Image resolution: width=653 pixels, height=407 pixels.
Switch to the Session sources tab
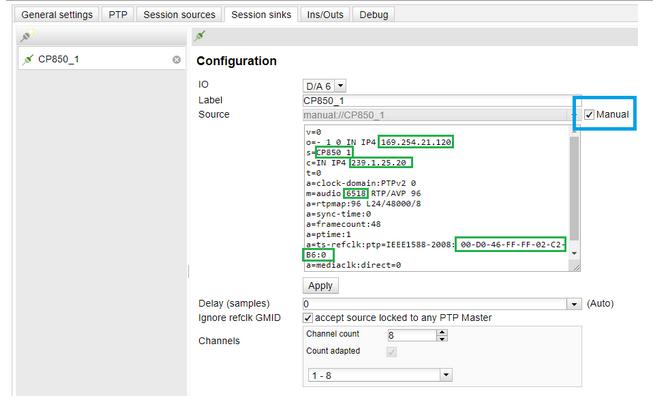pyautogui.click(x=179, y=15)
